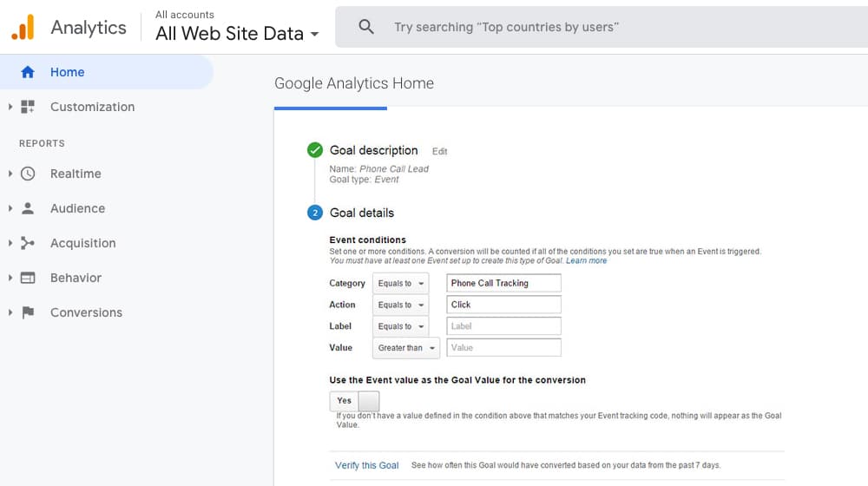This screenshot has width=868, height=486.
Task: Click Edit next to Goal description
Action: (439, 151)
